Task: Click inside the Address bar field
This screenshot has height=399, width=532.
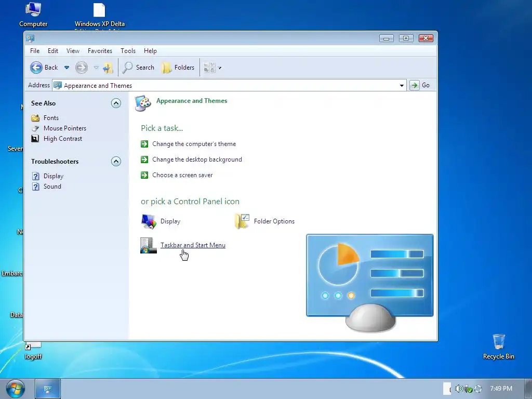Action: coord(229,86)
